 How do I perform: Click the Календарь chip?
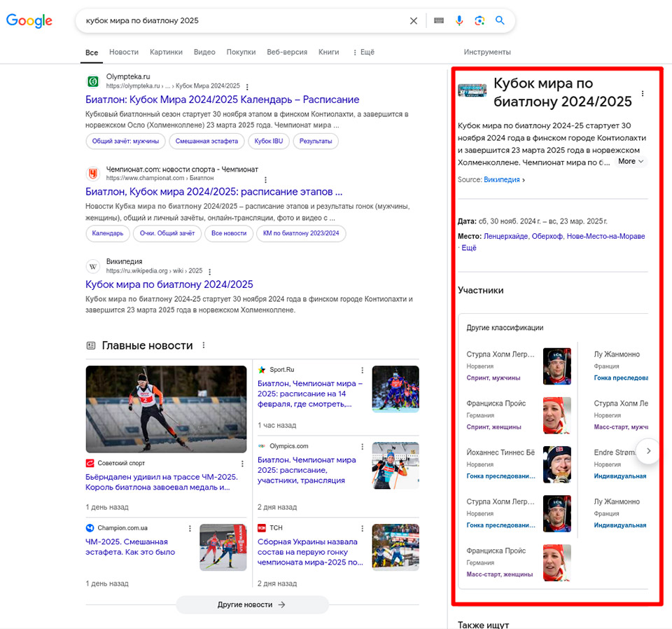click(x=108, y=233)
